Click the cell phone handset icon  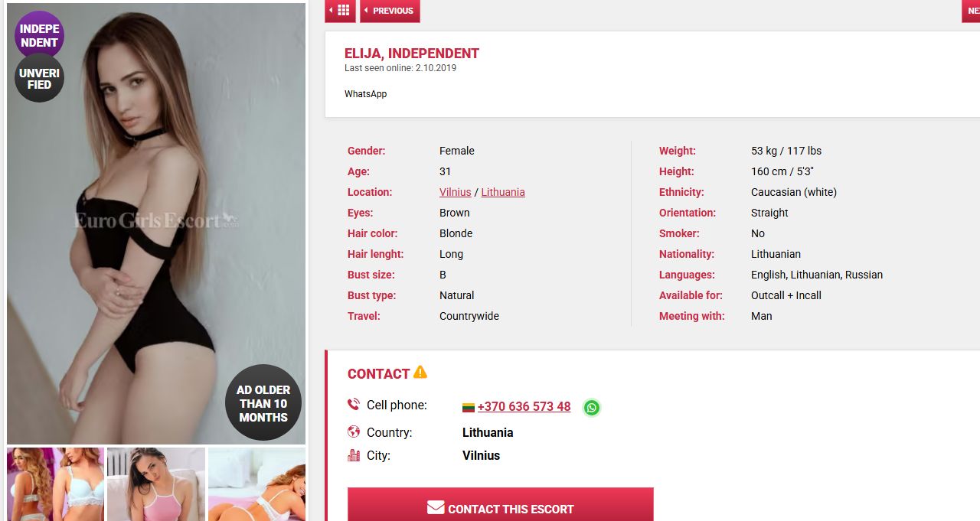[354, 405]
